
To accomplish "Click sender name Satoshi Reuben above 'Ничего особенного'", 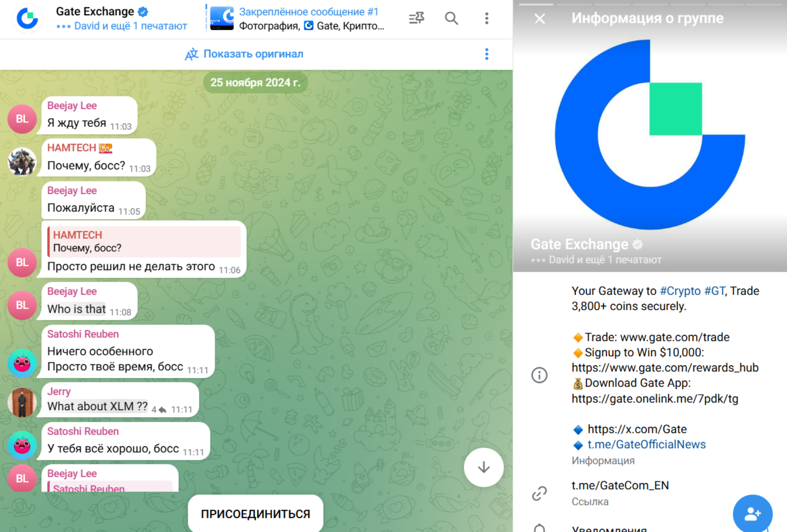I will click(83, 334).
